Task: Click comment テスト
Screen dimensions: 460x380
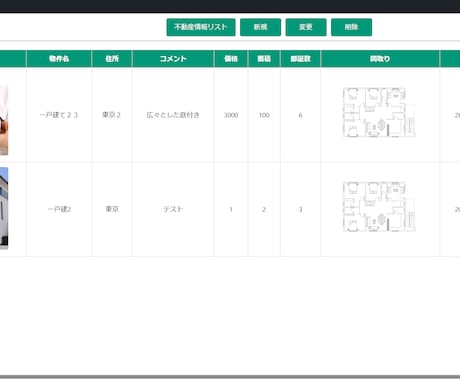Action: click(x=173, y=209)
